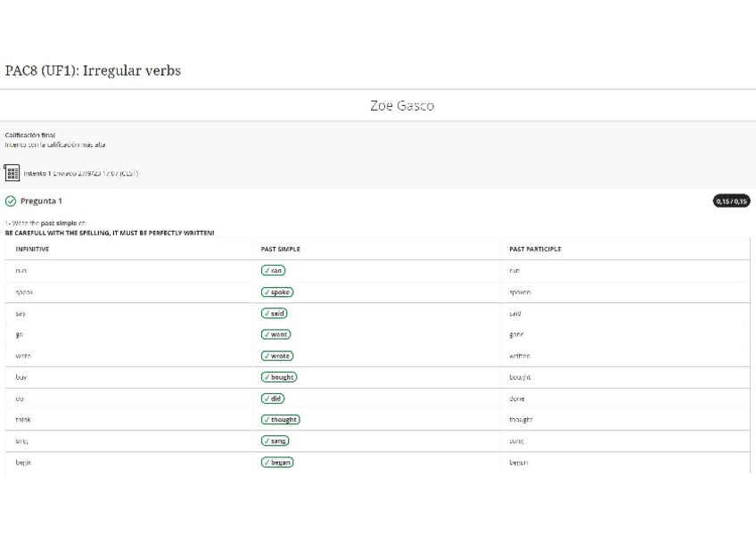Select the 'sang' answer box
The height and width of the screenshot is (534, 756).
[275, 441]
